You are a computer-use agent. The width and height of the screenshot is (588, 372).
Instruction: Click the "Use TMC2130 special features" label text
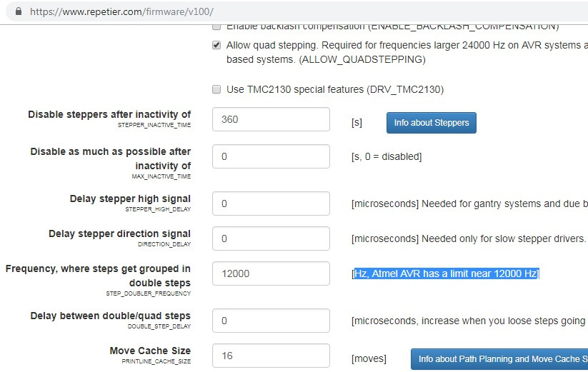point(334,89)
